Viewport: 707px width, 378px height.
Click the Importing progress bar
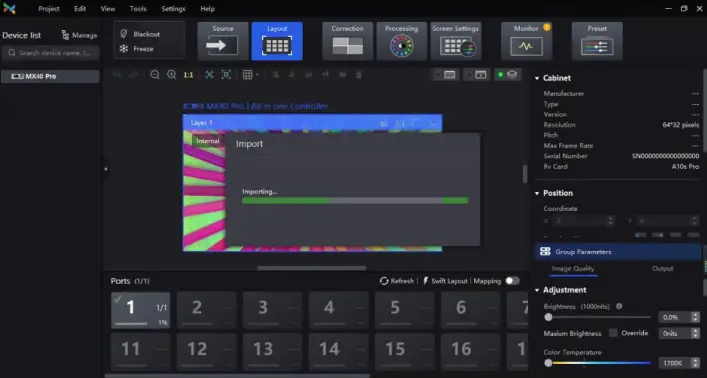click(x=355, y=200)
